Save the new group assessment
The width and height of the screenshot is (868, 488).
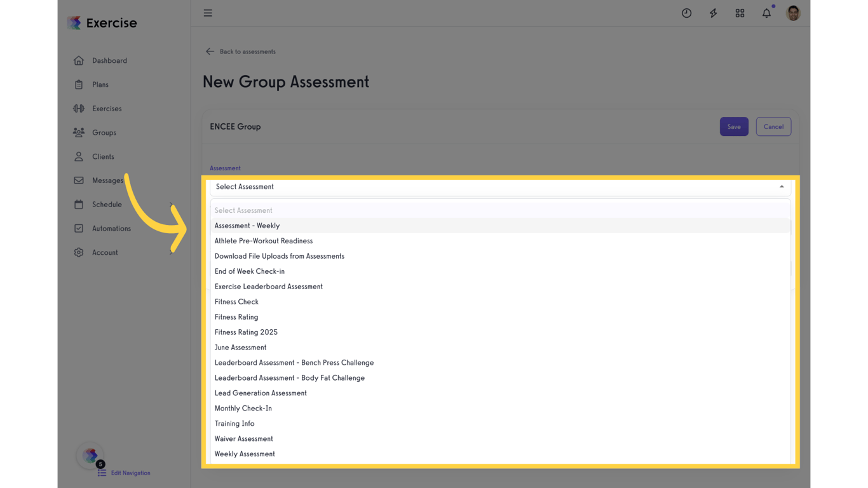(x=734, y=126)
